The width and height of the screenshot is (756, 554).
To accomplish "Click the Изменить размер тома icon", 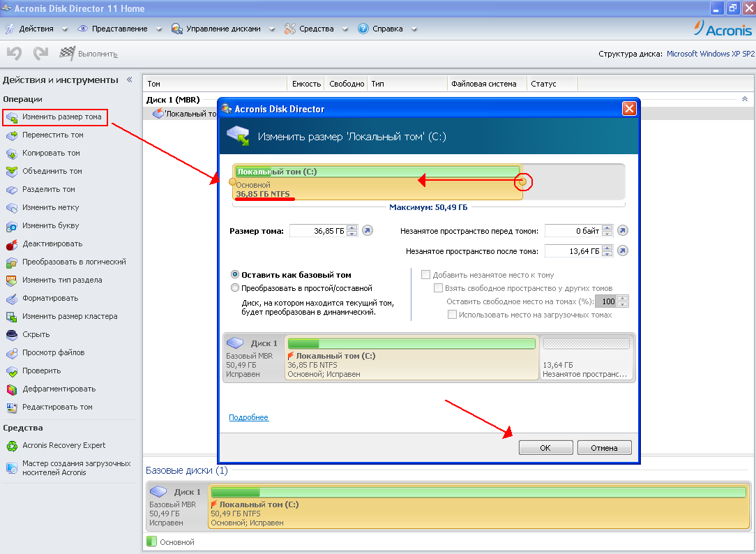I will tap(12, 117).
